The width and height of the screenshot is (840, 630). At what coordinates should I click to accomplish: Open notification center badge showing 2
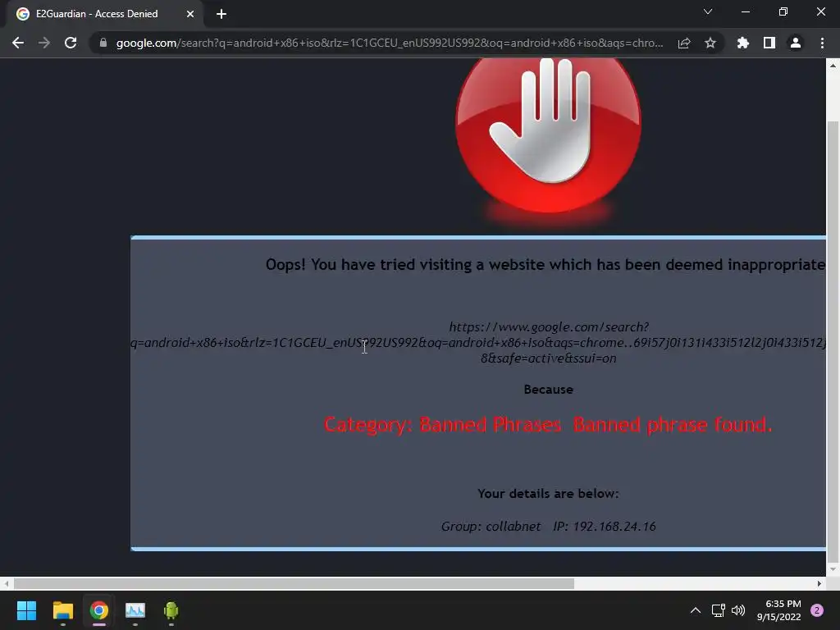point(817,610)
